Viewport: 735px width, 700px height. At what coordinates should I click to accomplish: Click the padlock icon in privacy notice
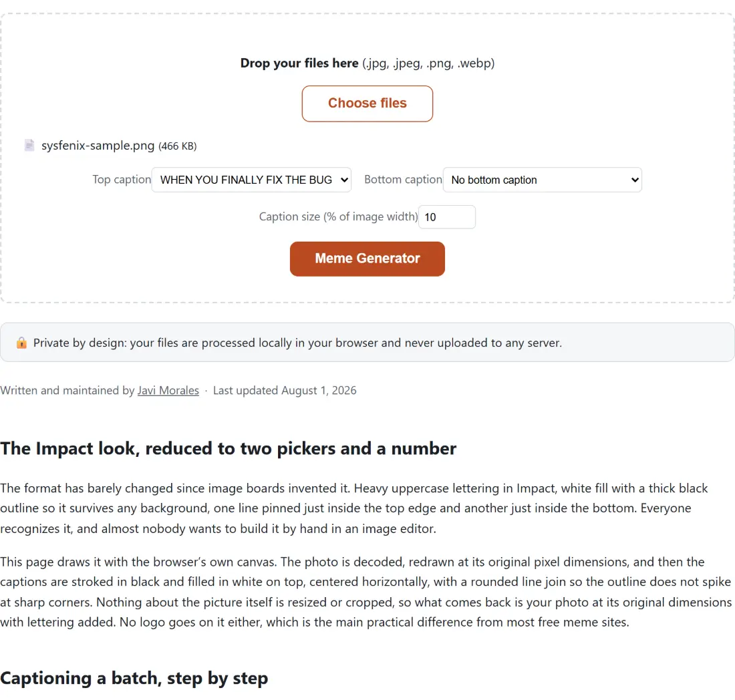21,343
